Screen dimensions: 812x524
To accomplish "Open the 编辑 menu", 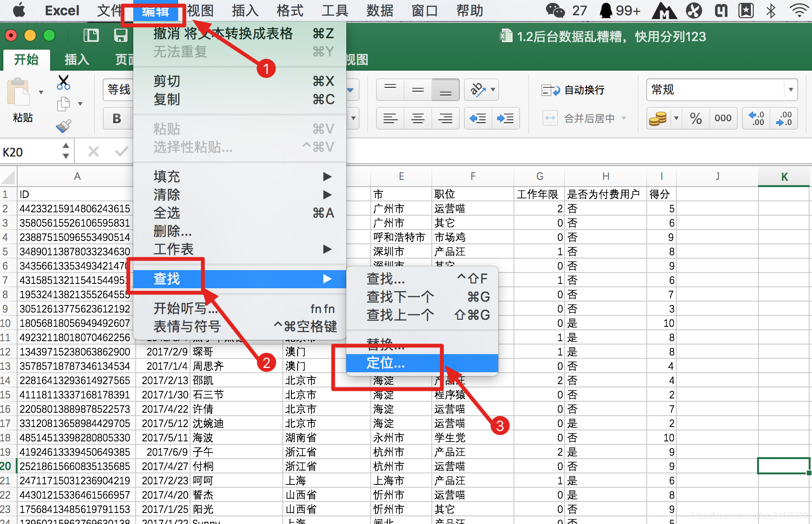I will pos(155,10).
